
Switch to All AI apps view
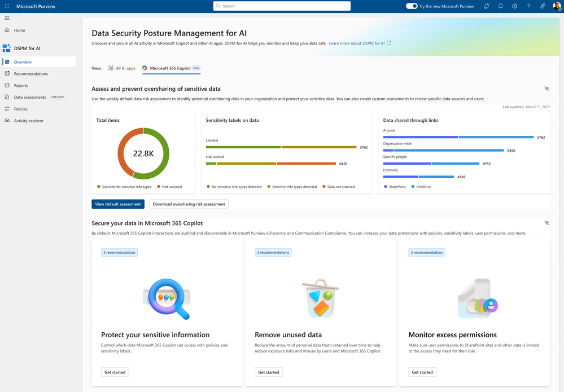[x=122, y=68]
